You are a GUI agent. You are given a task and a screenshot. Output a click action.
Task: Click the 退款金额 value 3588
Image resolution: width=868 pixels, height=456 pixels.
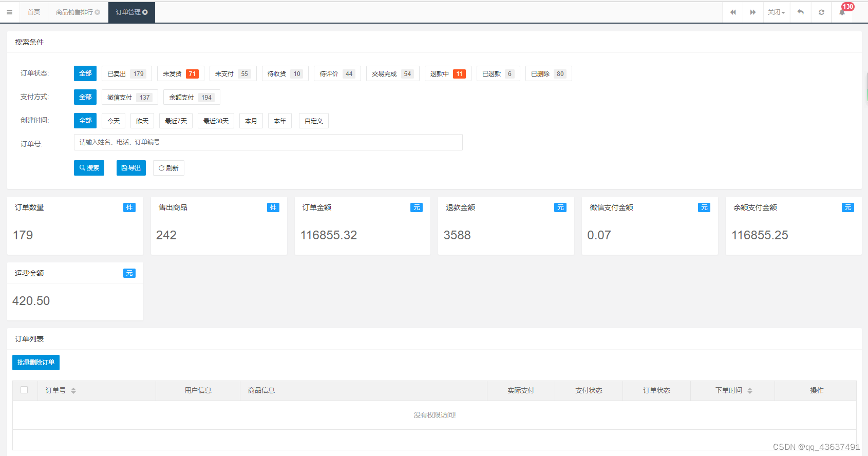click(x=457, y=235)
